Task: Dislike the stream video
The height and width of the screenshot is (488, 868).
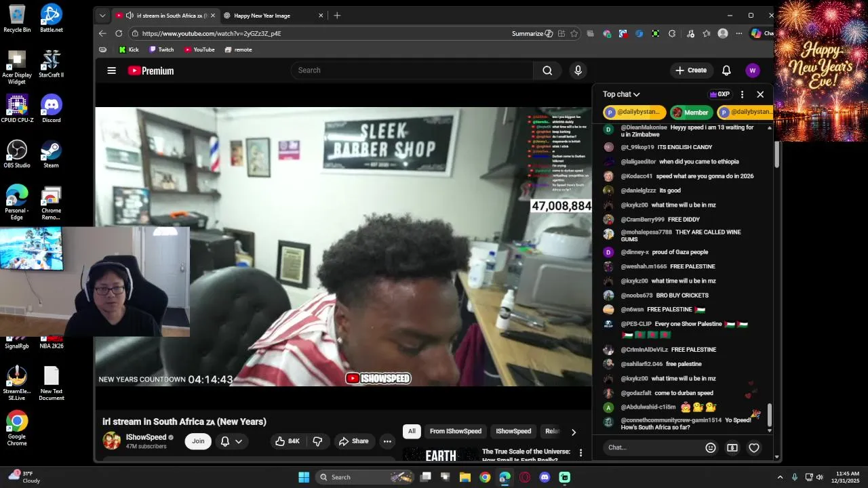Action: click(x=317, y=441)
